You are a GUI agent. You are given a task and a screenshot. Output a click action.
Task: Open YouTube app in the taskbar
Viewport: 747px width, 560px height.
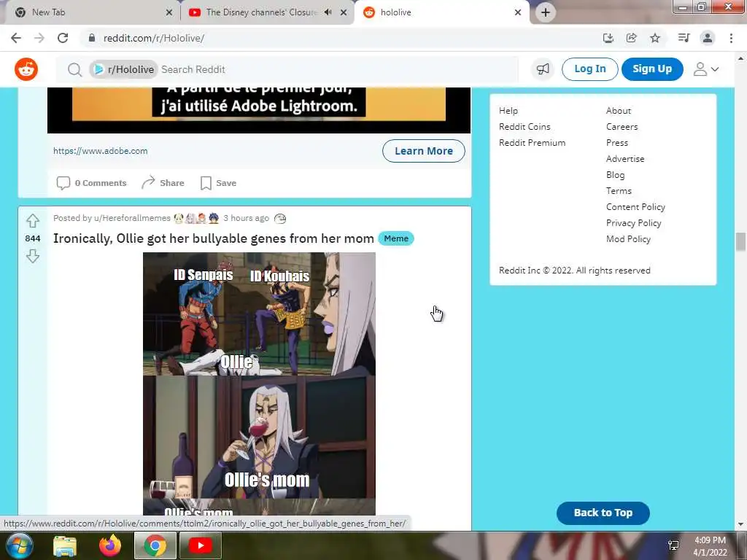pyautogui.click(x=200, y=545)
